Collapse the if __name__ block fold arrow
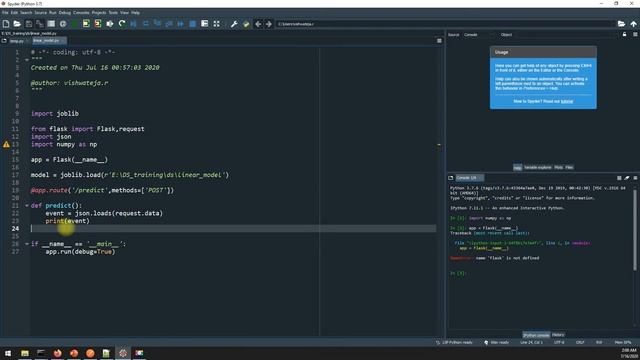This screenshot has width=640, height=360. (x=27, y=244)
